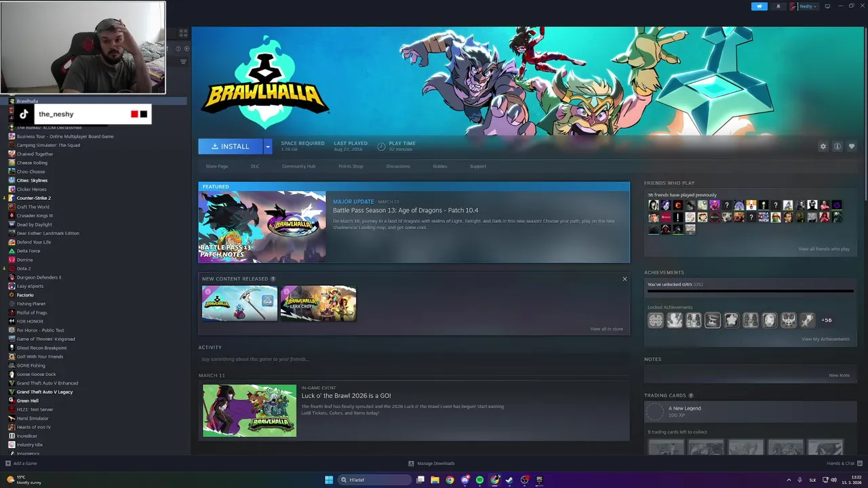This screenshot has height=488, width=868.
Task: Open Epic Games Launcher from taskbar
Action: point(539,480)
